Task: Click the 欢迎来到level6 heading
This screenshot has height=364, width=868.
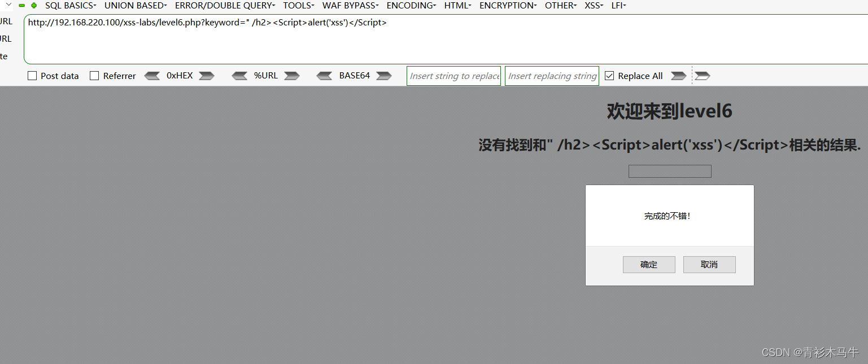Action: click(670, 111)
